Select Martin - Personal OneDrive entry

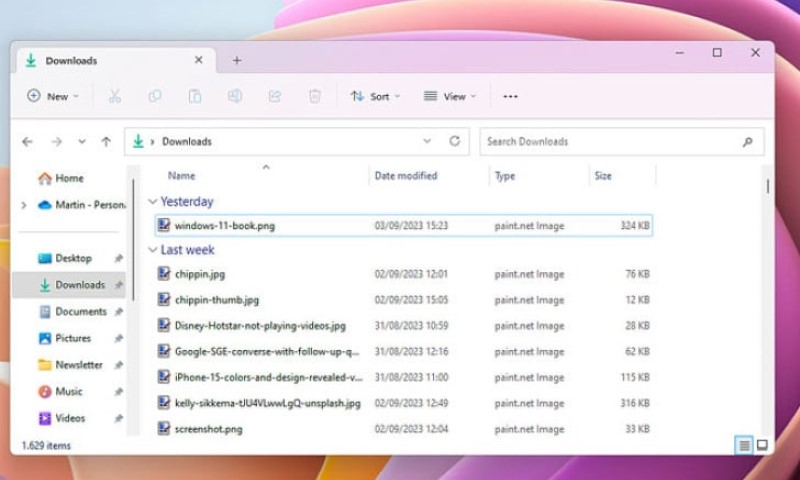(82, 205)
